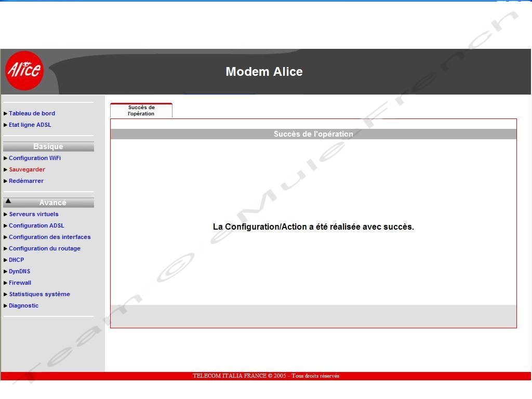Open Tableau de bord page
The width and height of the screenshot is (532, 399).
point(32,113)
